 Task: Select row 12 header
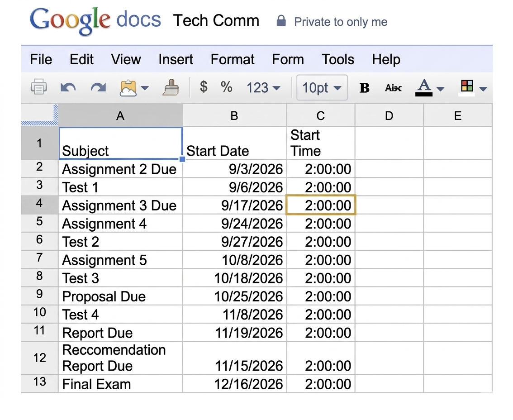click(40, 358)
